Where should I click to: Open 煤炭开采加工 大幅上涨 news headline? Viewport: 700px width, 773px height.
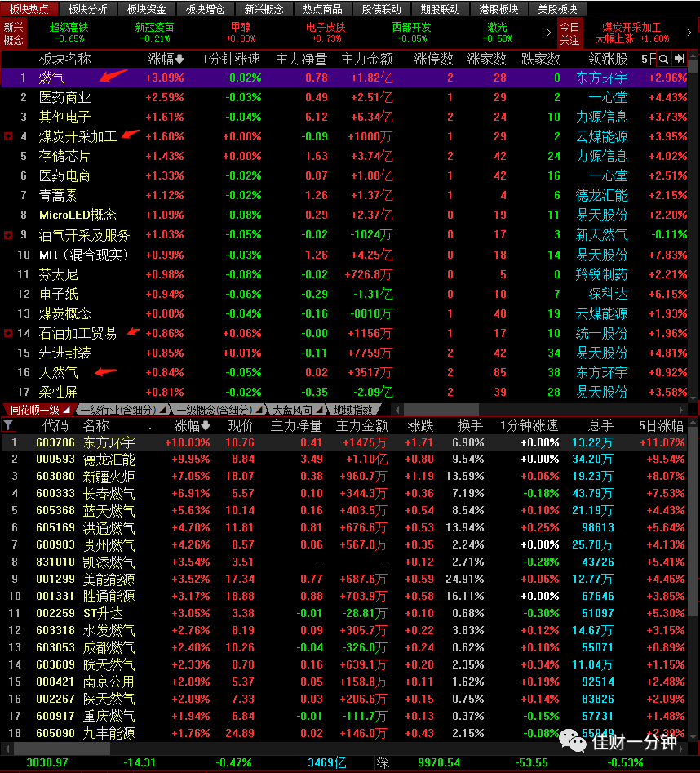tap(632, 33)
